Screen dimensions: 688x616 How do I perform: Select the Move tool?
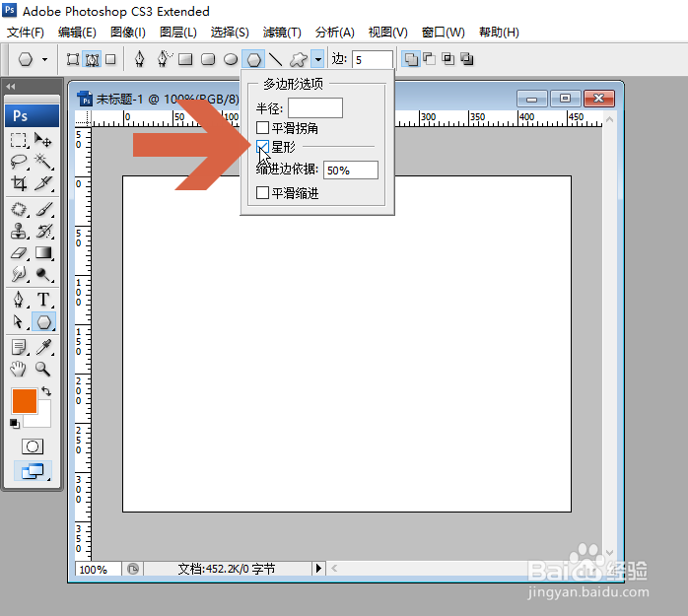(x=43, y=140)
